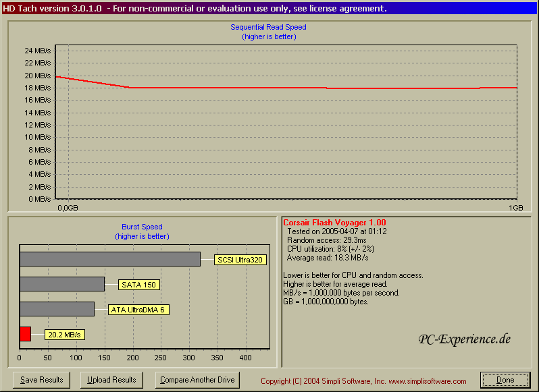Select the Corsair Flash Voyager 1.00 heading
This screenshot has width=539, height=392.
click(334, 223)
